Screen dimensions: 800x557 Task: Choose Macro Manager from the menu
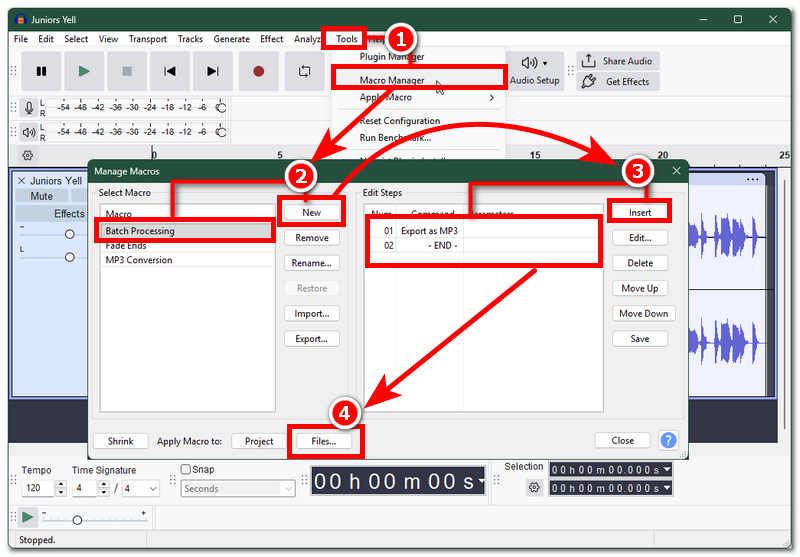click(392, 80)
